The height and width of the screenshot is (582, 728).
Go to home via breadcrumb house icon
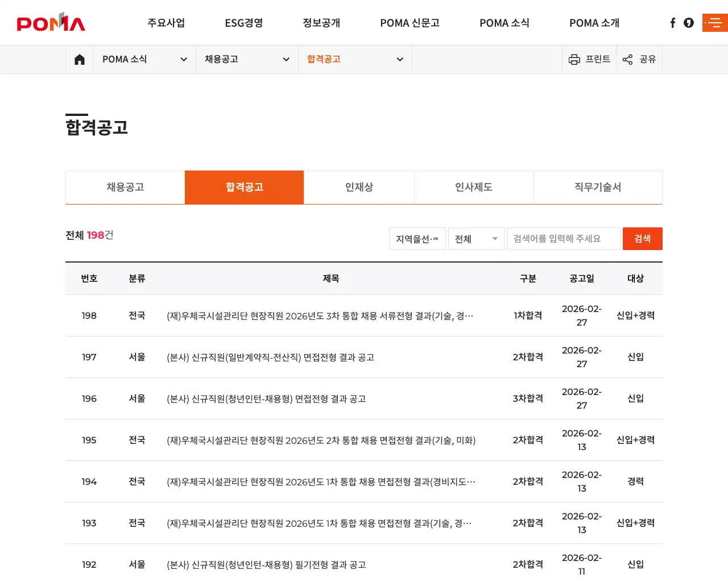pyautogui.click(x=80, y=59)
